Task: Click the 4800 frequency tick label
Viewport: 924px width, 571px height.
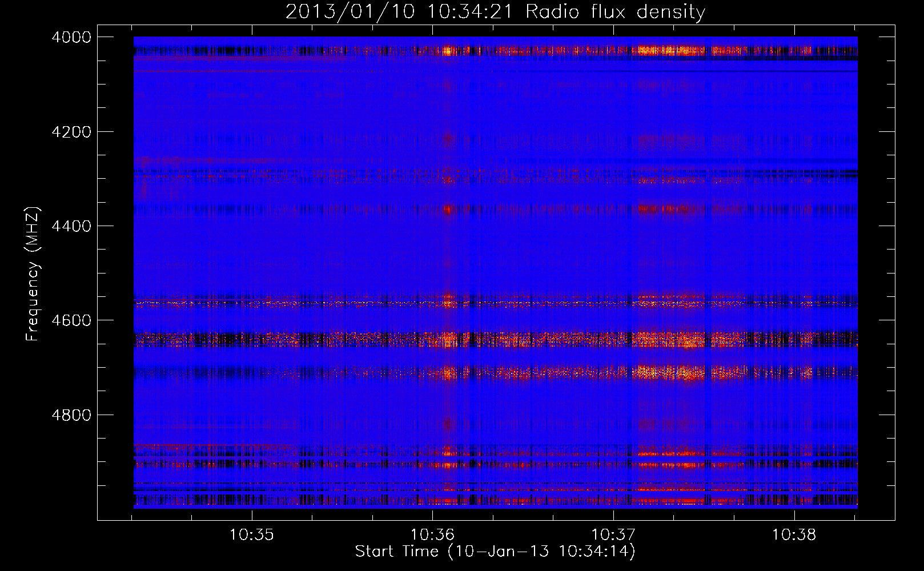Action: (71, 415)
